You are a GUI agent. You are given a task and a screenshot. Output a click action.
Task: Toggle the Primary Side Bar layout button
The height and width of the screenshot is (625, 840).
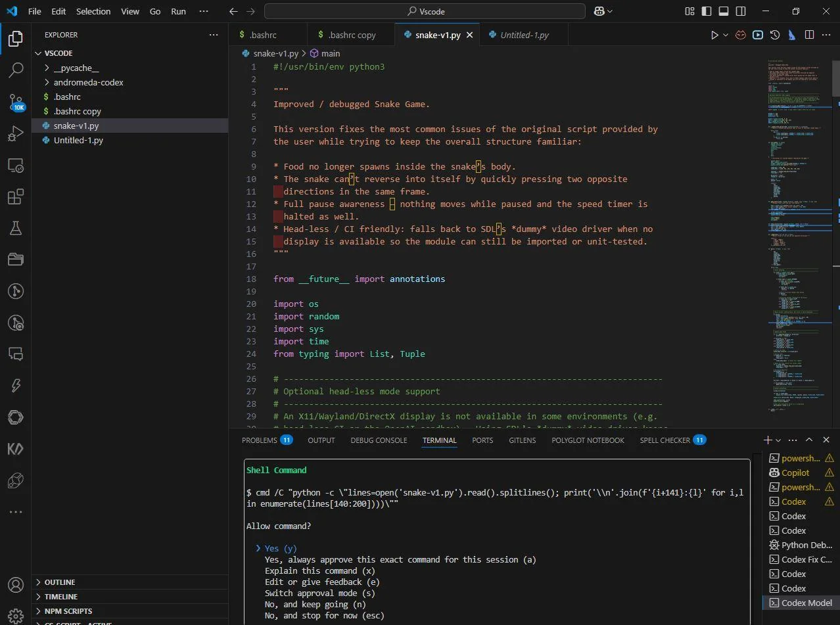(x=706, y=11)
